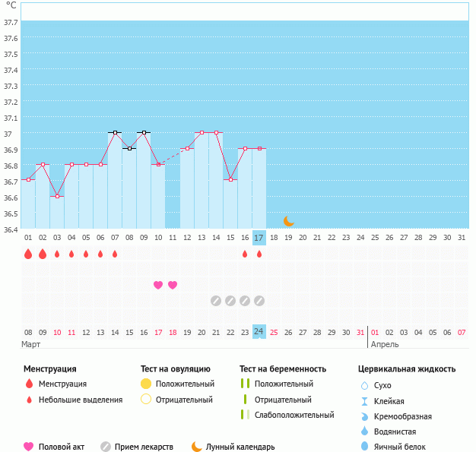Image resolution: width=476 pixels, height=452 pixels.
Task: Click the medication icon under cycle day 17
Action: 259,301
